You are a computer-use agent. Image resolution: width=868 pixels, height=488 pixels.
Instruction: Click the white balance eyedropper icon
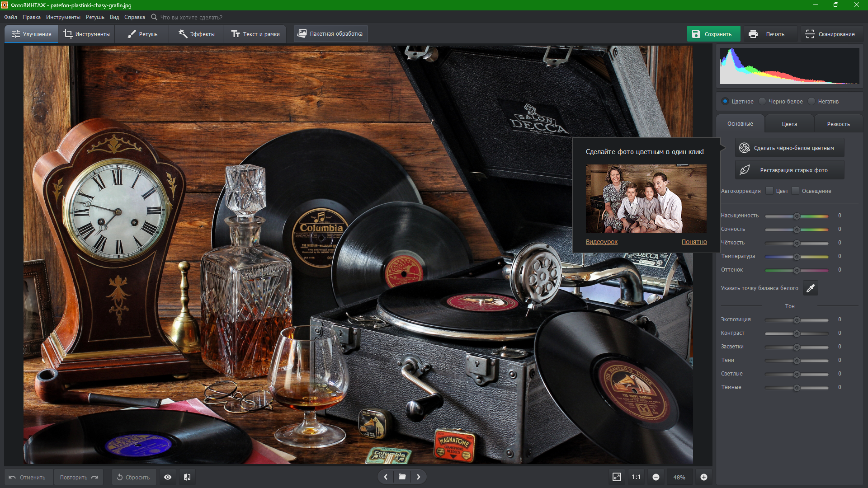[810, 288]
